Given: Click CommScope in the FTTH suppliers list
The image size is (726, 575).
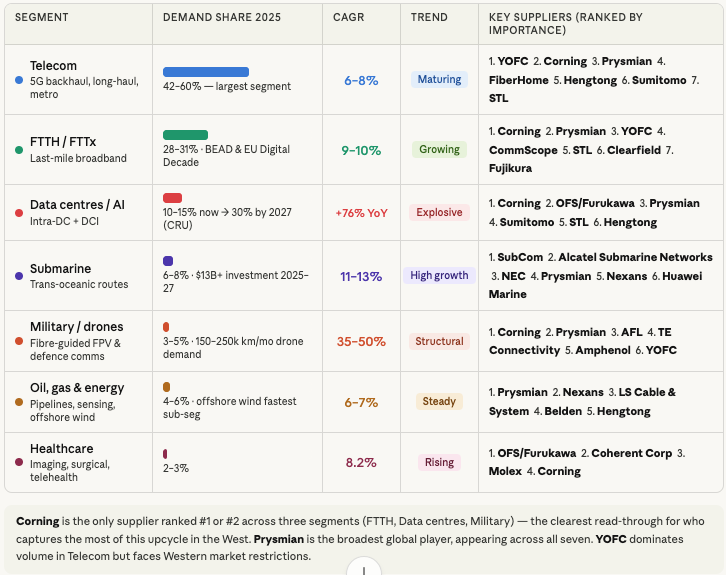Looking at the screenshot, I should [x=523, y=150].
